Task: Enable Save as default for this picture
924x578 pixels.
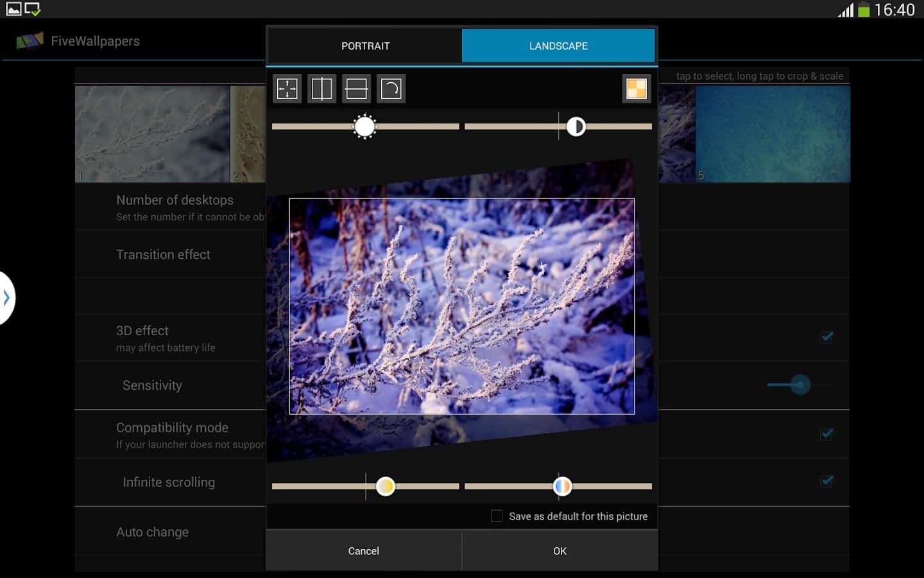Action: 497,516
